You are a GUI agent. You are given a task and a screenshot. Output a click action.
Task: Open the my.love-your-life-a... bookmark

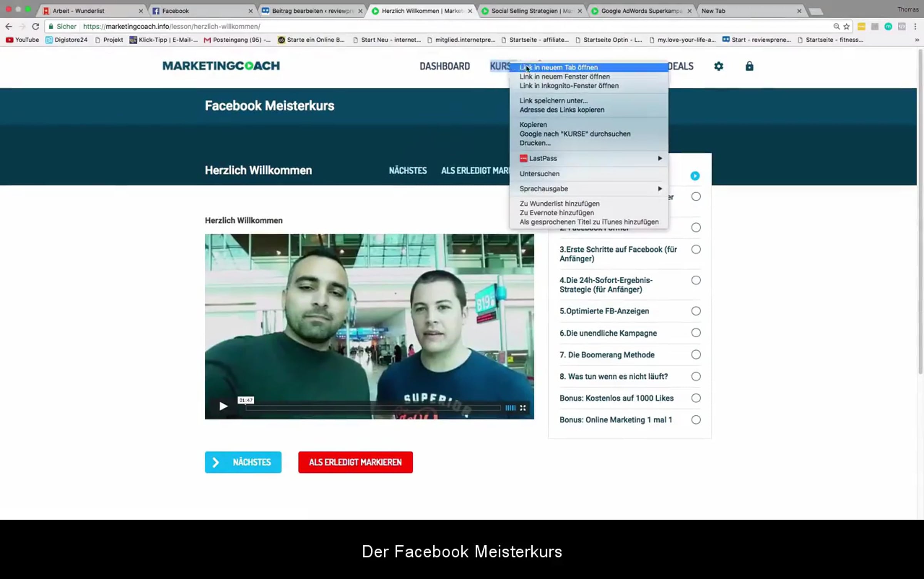683,40
